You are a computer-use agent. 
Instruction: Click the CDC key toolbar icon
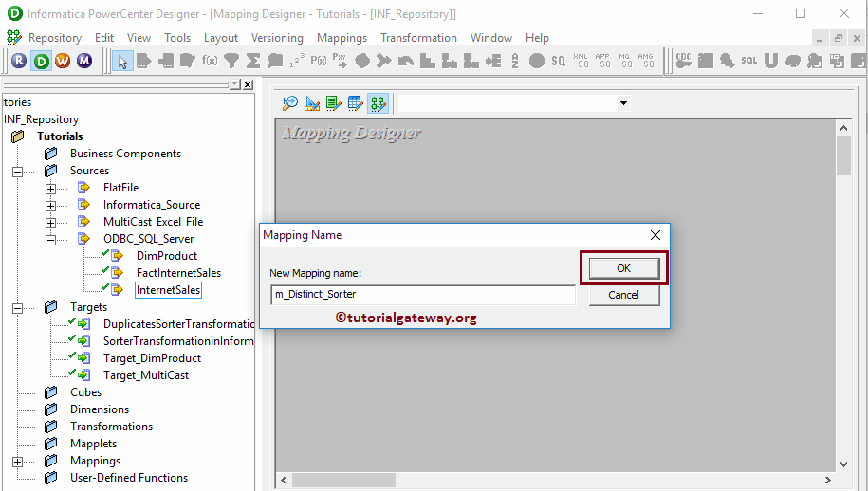click(x=684, y=61)
